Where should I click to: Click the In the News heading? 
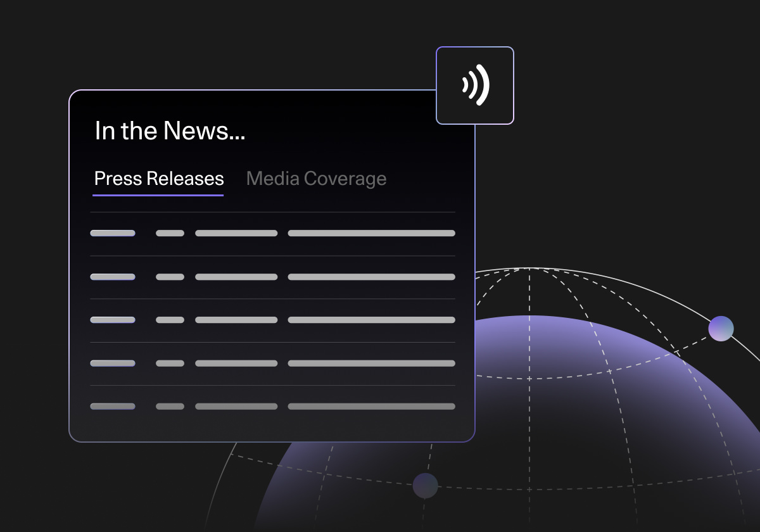point(171,130)
